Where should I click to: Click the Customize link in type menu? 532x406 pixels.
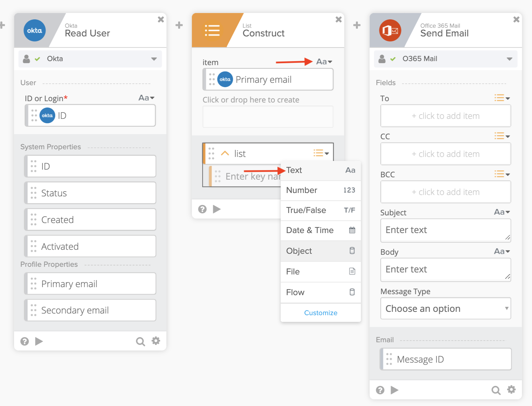(321, 313)
